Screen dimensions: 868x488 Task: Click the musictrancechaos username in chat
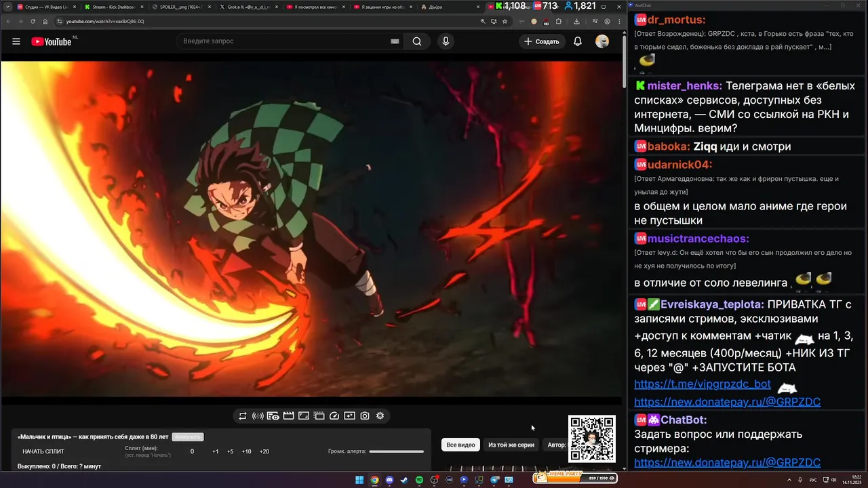(x=698, y=239)
